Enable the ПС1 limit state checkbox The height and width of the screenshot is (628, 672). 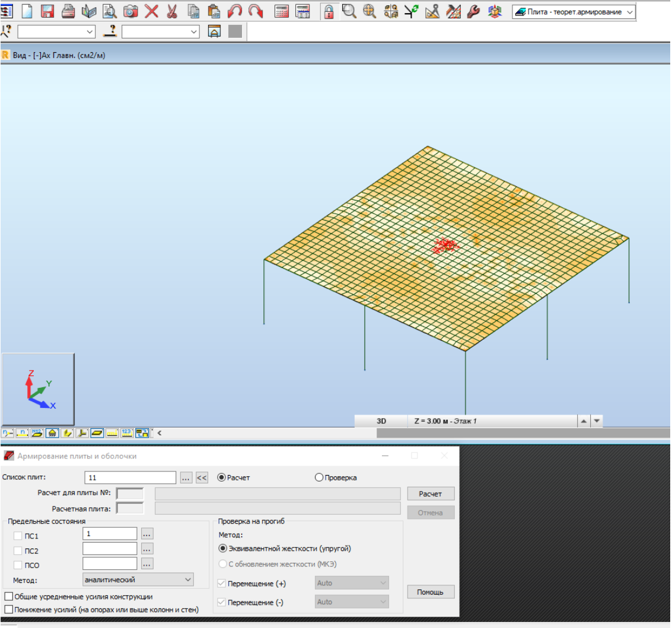(19, 536)
